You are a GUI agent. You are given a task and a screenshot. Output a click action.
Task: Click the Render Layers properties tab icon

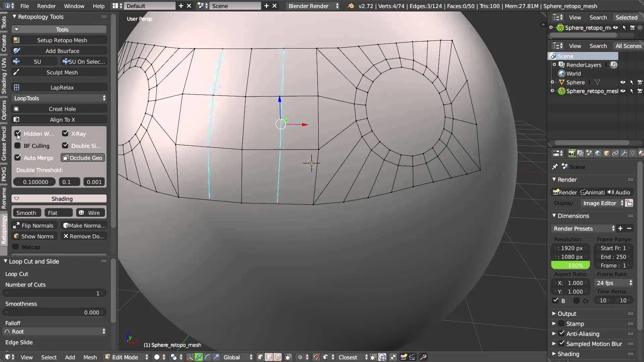580,153
